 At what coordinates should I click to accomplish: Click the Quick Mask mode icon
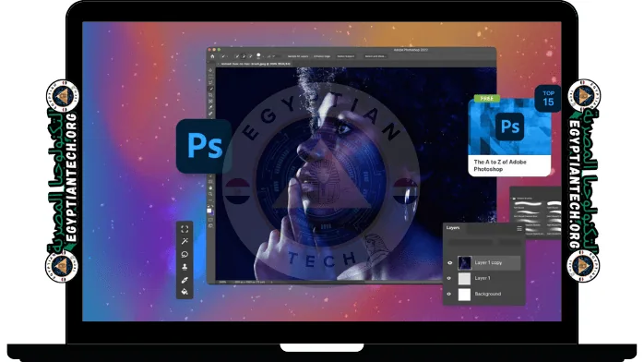click(x=210, y=220)
